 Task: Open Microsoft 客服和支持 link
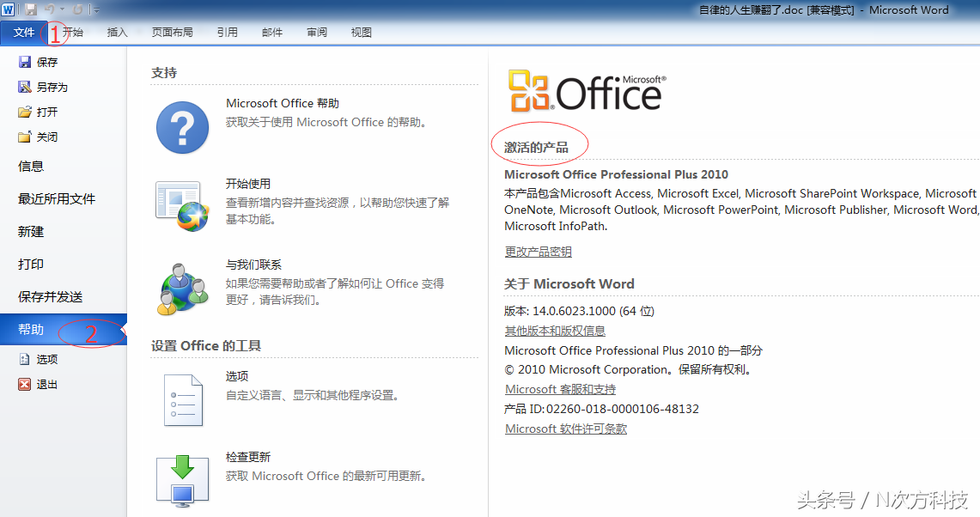tap(559, 389)
